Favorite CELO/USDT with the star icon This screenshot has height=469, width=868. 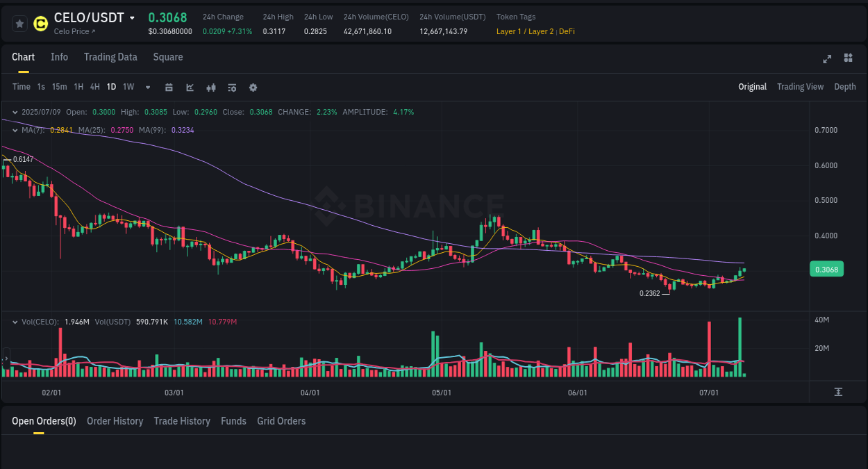19,23
